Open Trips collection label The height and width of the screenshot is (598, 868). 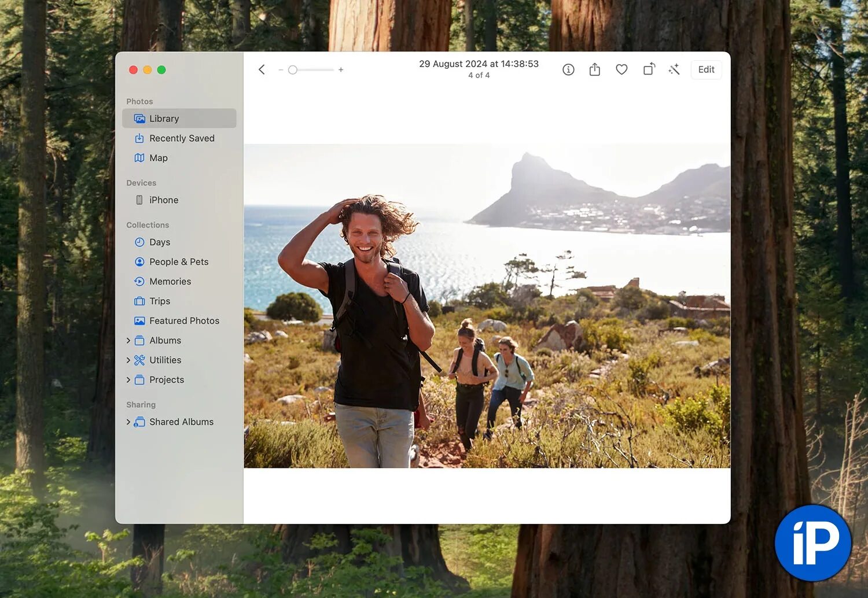[x=160, y=301]
